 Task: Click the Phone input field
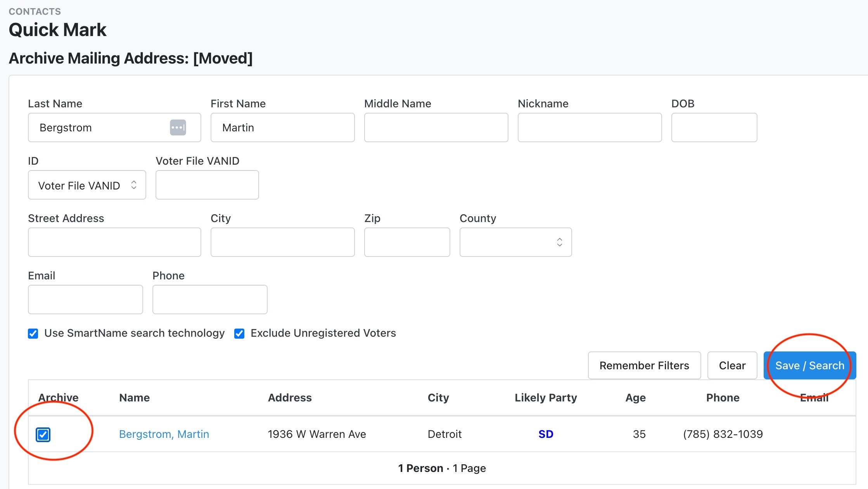click(210, 300)
